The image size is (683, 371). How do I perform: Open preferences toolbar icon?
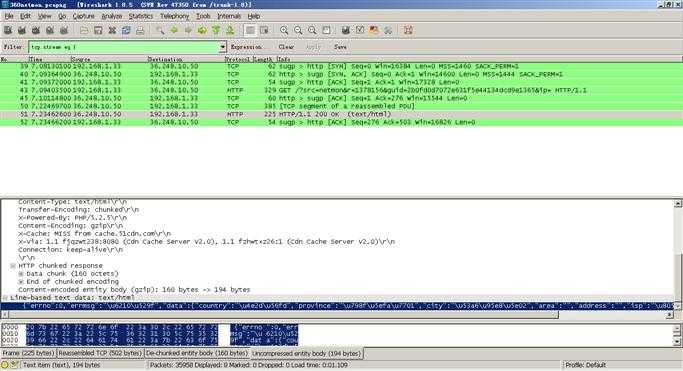tap(388, 30)
